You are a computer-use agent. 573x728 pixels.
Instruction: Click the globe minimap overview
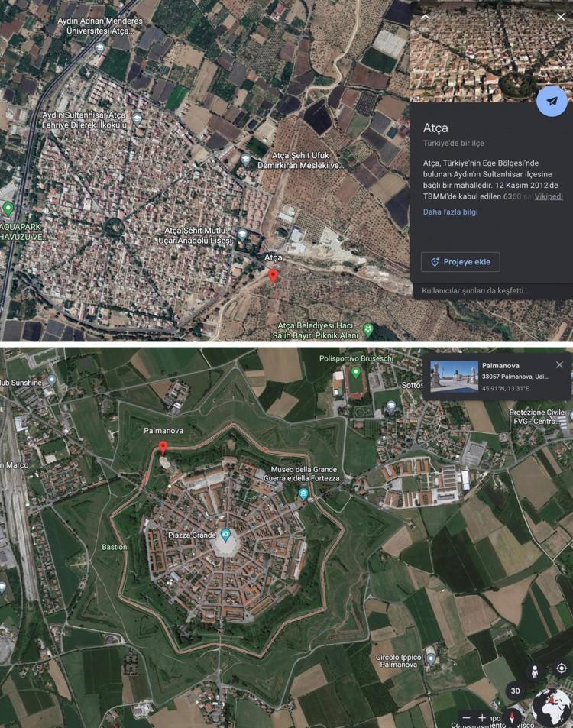click(552, 707)
